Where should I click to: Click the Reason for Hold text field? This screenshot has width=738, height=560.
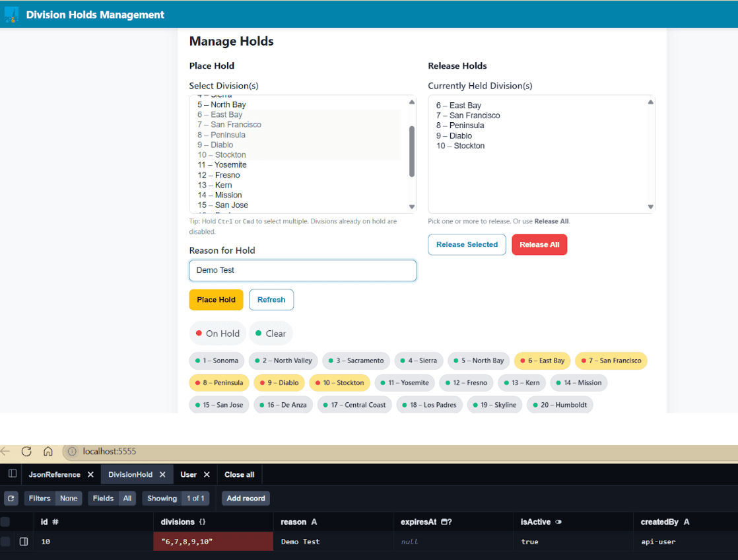tap(302, 270)
